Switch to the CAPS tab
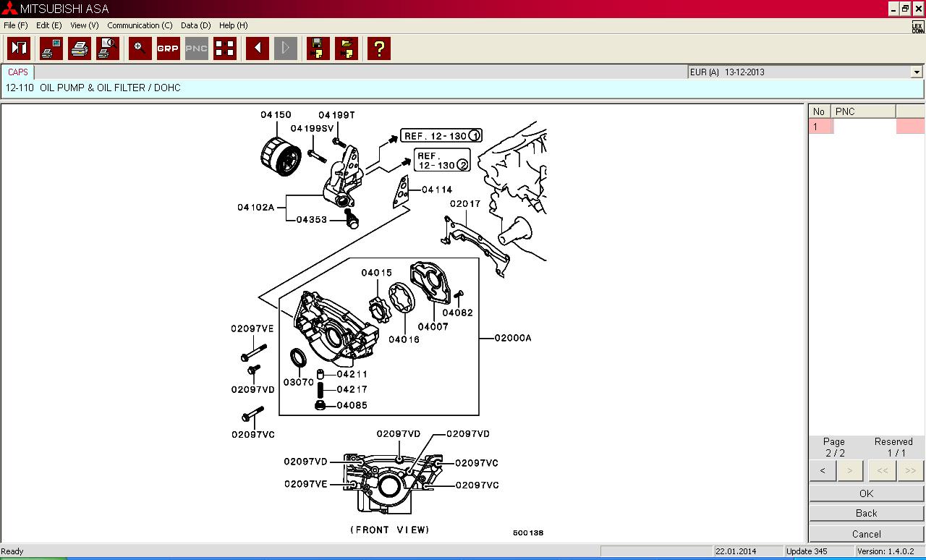 coord(18,72)
